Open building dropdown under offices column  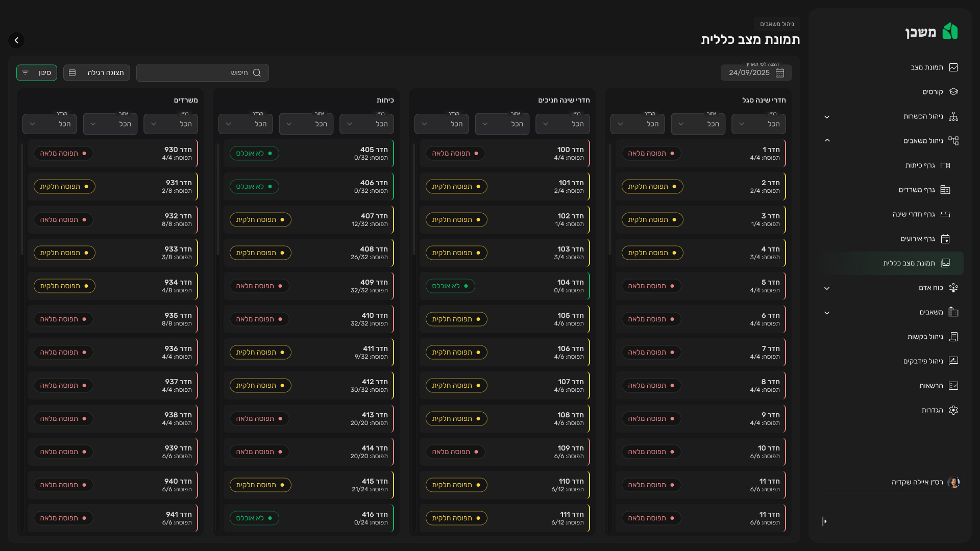170,124
